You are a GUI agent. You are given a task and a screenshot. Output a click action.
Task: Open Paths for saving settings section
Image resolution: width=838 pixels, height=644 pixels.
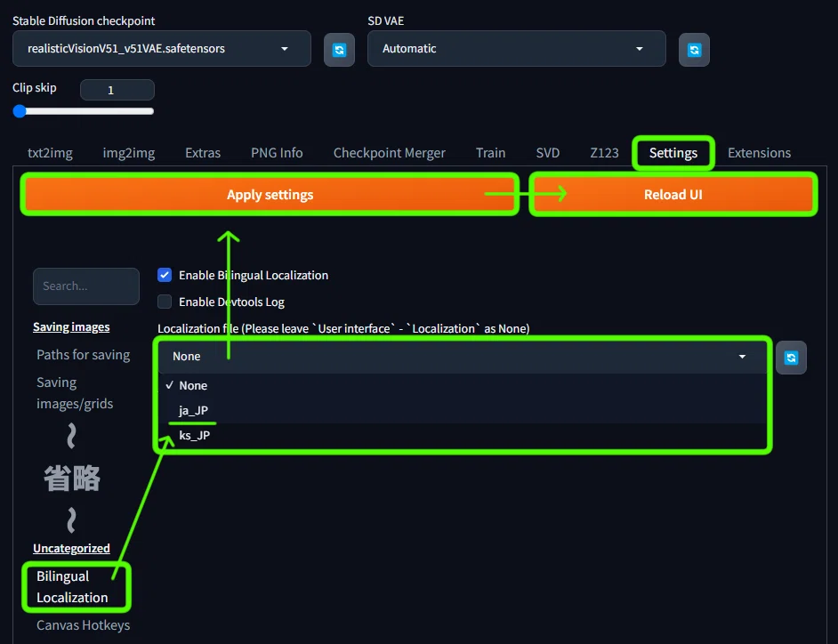pyautogui.click(x=84, y=355)
